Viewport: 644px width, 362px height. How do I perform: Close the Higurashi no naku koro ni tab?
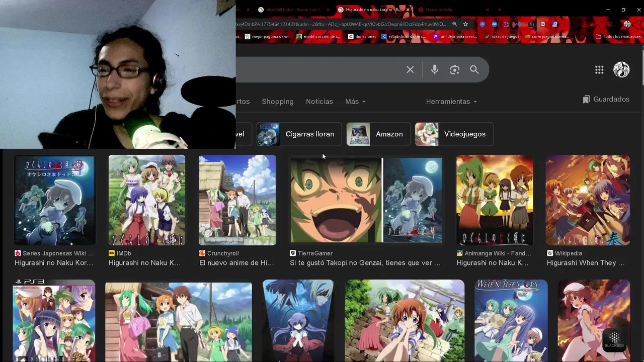coord(408,10)
